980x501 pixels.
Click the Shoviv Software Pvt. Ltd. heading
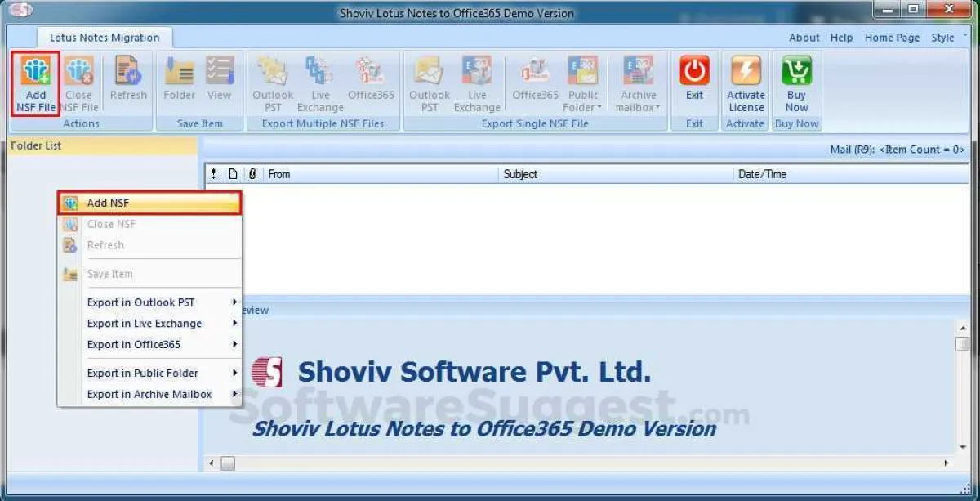point(474,372)
